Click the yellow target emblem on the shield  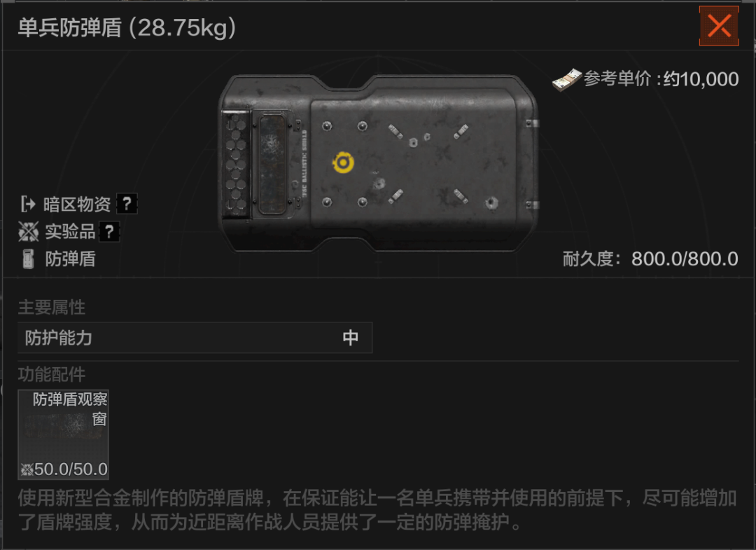[343, 163]
